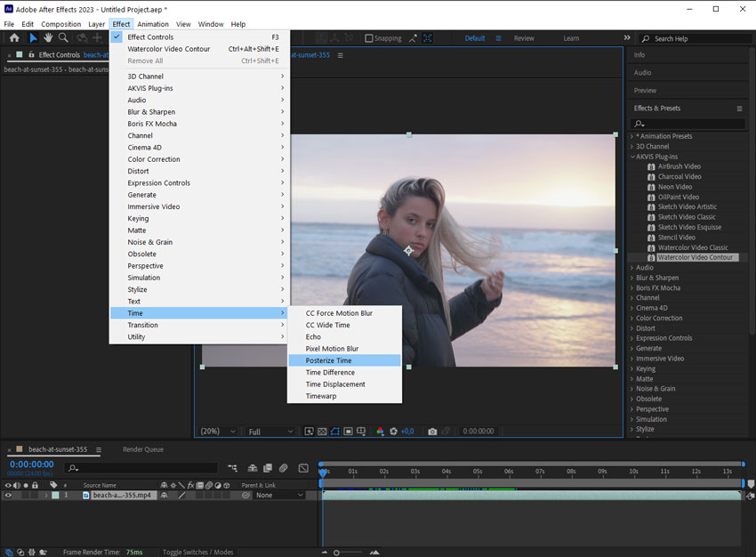This screenshot has width=756, height=557.
Task: Open the Color Correction submenu
Action: click(x=199, y=159)
